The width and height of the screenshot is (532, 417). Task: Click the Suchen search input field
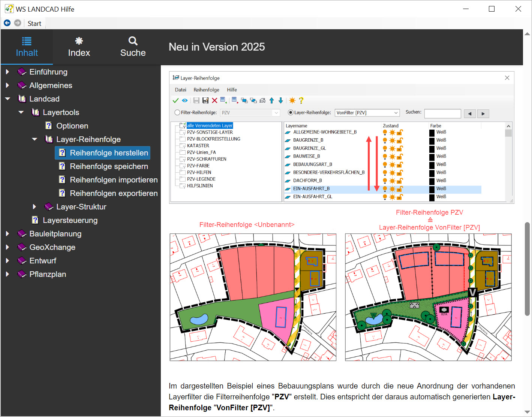pos(442,114)
